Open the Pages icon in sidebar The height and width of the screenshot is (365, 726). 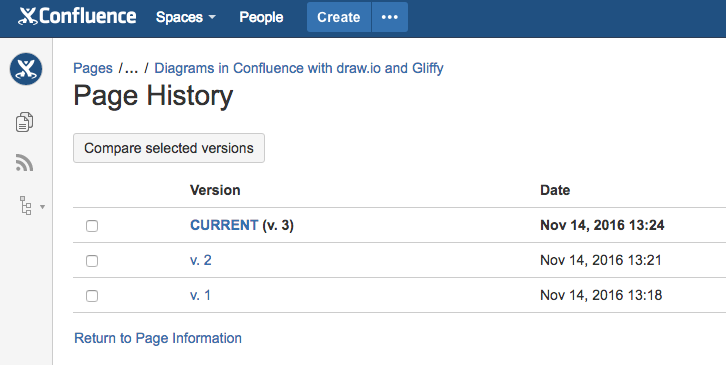click(x=25, y=122)
